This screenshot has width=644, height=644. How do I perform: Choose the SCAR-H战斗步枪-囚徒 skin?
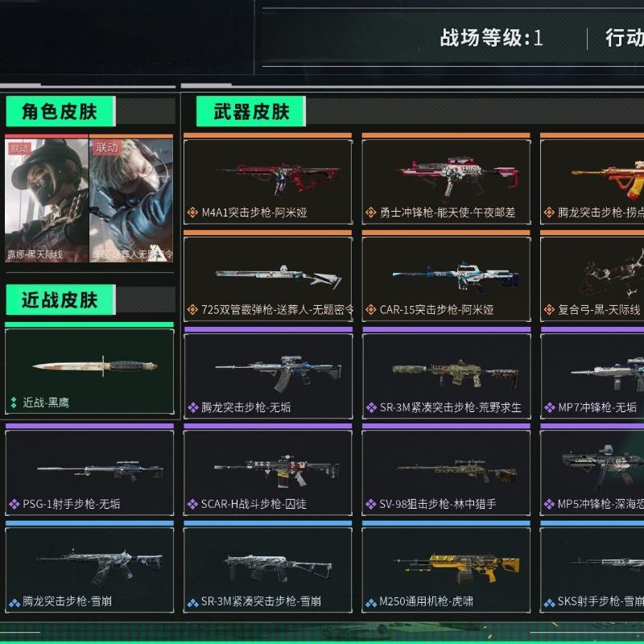point(268,473)
